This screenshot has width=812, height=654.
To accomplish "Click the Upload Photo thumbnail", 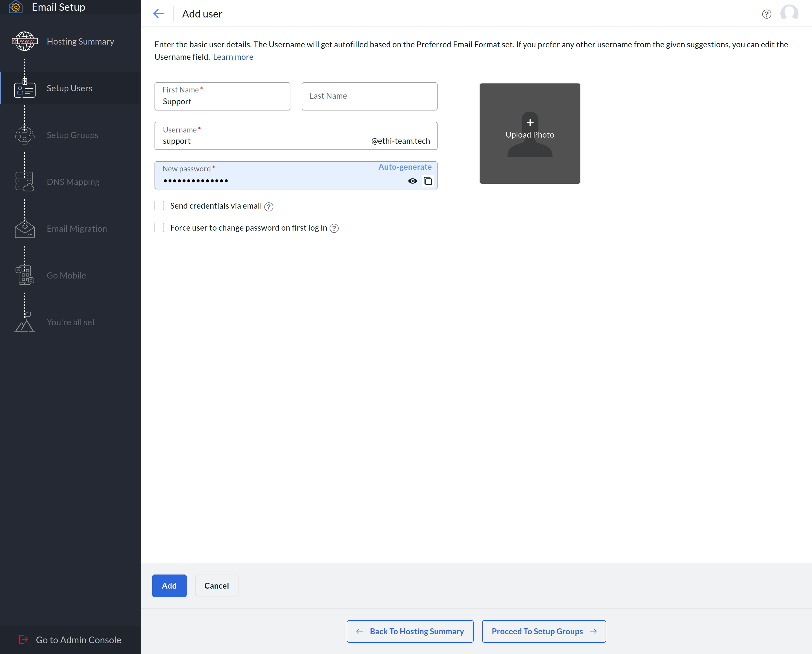I will tap(530, 133).
